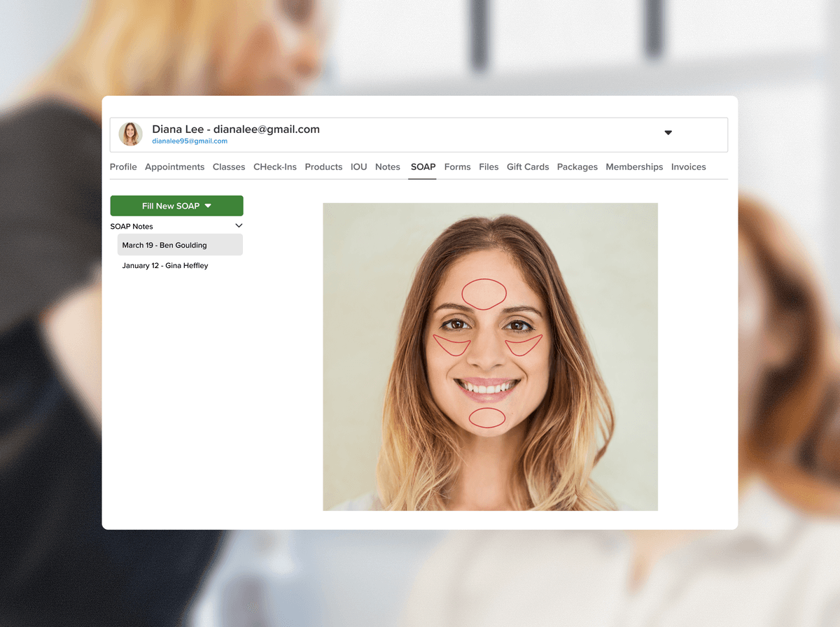
Task: Open the Invoices tab
Action: pyautogui.click(x=688, y=167)
